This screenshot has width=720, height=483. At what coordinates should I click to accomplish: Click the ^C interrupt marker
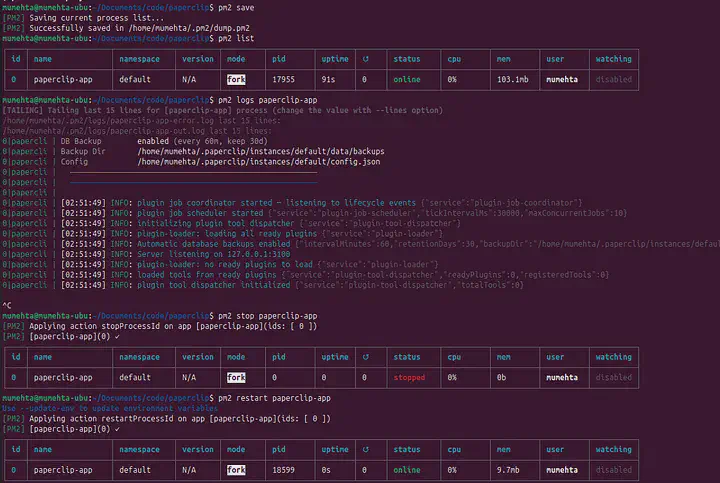pos(8,305)
